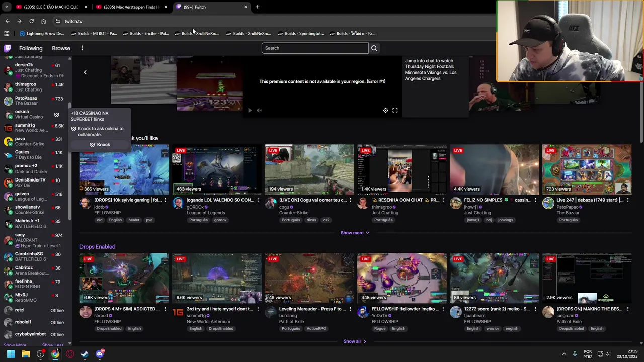Expand Show more recommended channels
Screen dimensions: 644x362
(355, 233)
